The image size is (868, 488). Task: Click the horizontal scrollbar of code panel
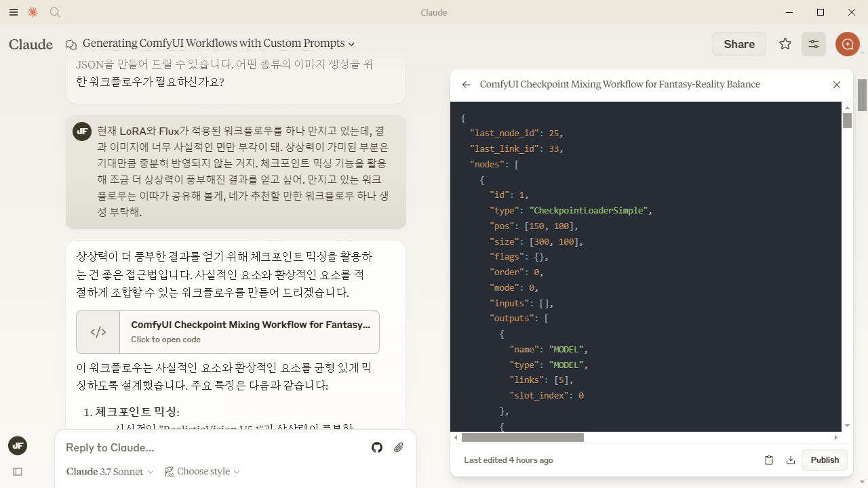pos(523,438)
